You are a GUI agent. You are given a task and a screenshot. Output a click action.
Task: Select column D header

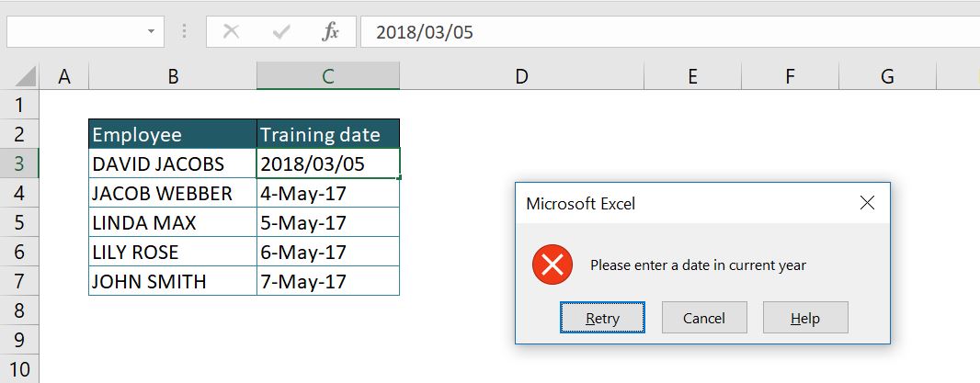coord(522,76)
